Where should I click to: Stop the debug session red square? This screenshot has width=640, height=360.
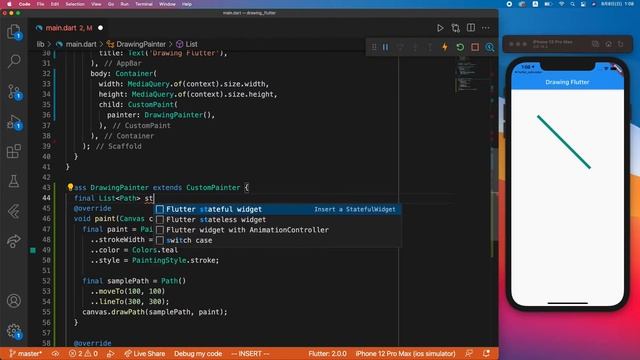click(475, 47)
